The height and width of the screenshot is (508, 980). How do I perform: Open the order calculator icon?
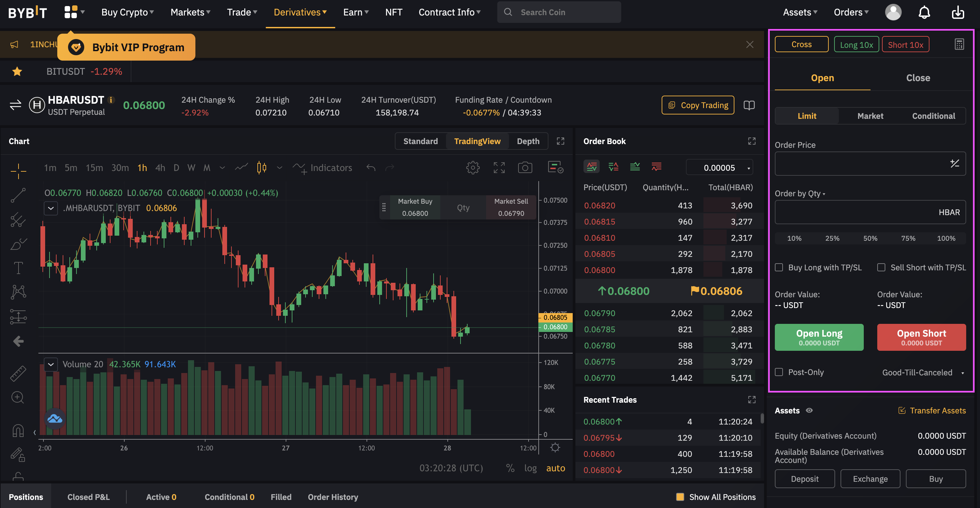coord(959,44)
